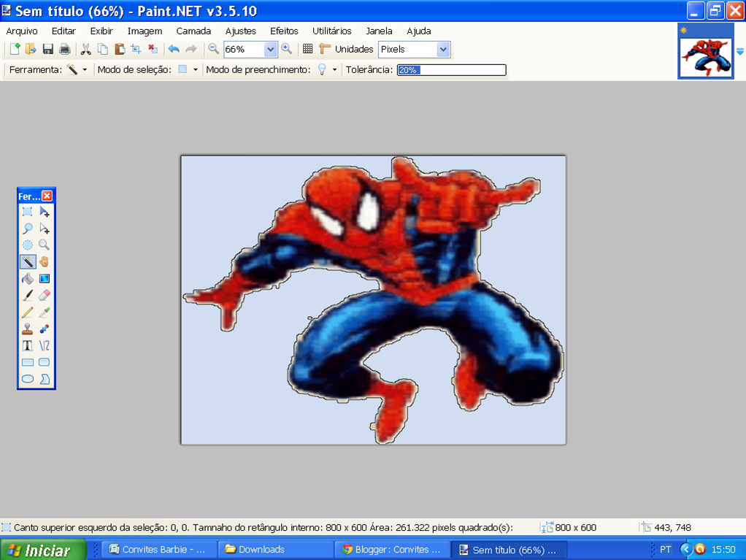Select the Paint Bucket tool
Screen dimensions: 746x560
28,278
